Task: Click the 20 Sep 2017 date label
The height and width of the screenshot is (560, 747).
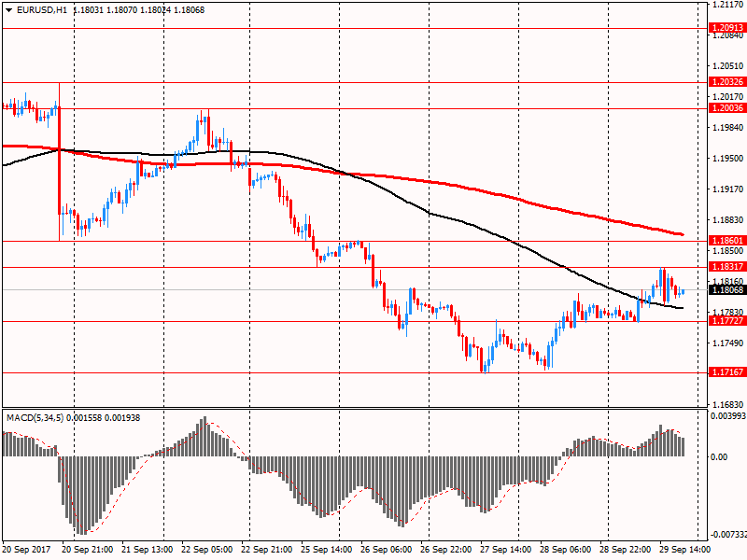Action: click(x=27, y=550)
